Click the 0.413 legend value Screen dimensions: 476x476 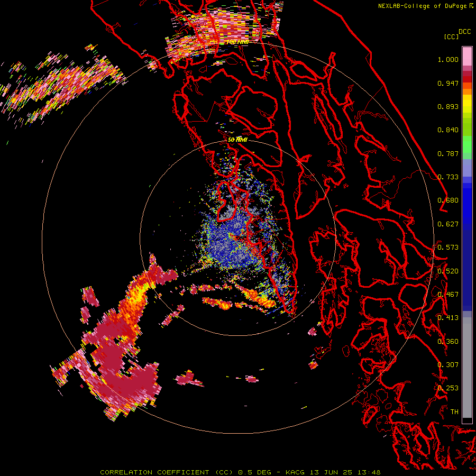point(448,318)
